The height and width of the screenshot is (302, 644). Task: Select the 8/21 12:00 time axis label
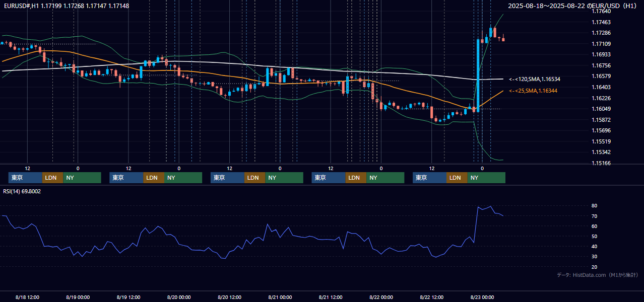click(x=331, y=297)
